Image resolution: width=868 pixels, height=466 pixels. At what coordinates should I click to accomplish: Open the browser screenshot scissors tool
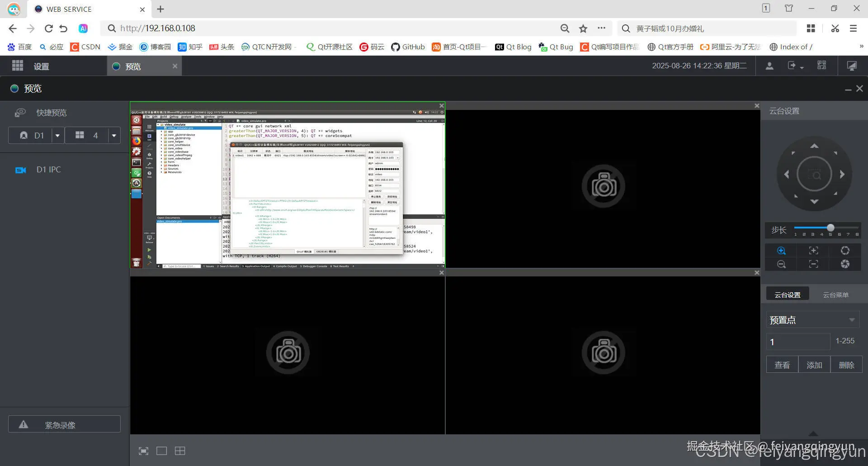coord(835,29)
